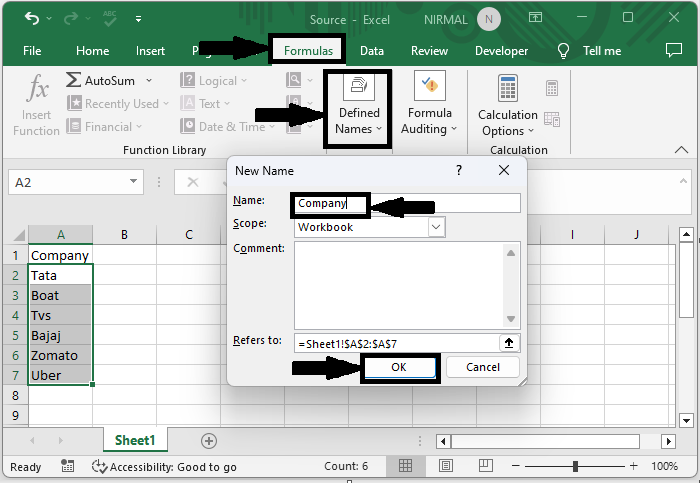
Task: Switch to the Insert tab
Action: coord(150,51)
